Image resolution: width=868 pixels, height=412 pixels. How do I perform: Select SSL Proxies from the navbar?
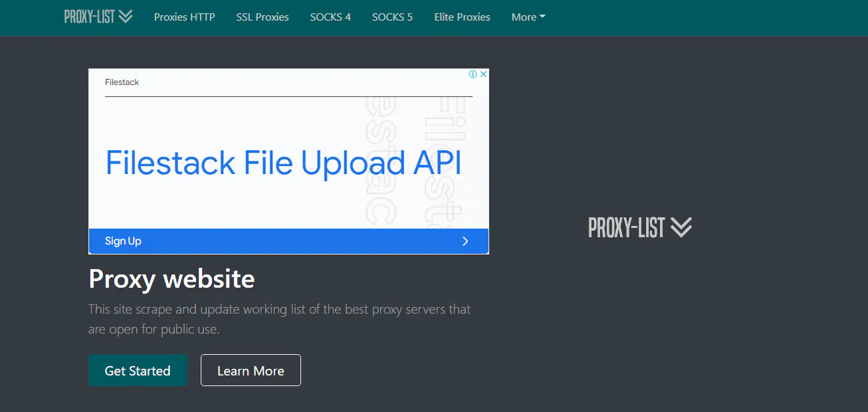tap(262, 17)
